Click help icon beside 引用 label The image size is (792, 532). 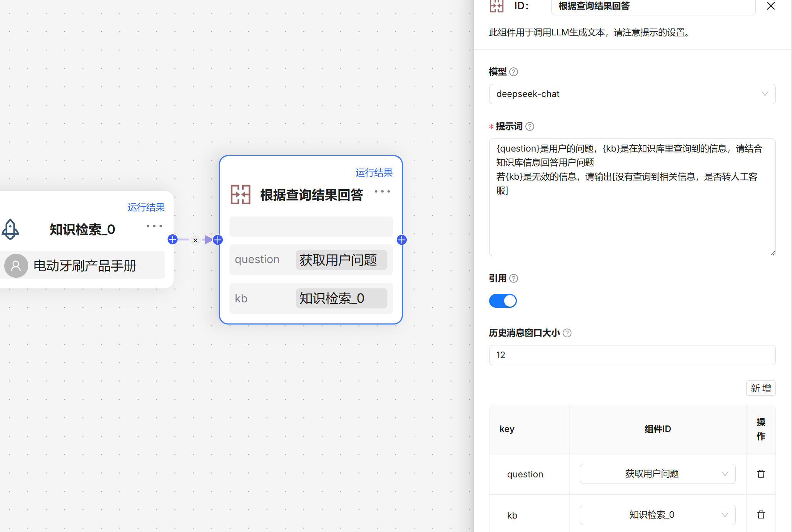(513, 279)
